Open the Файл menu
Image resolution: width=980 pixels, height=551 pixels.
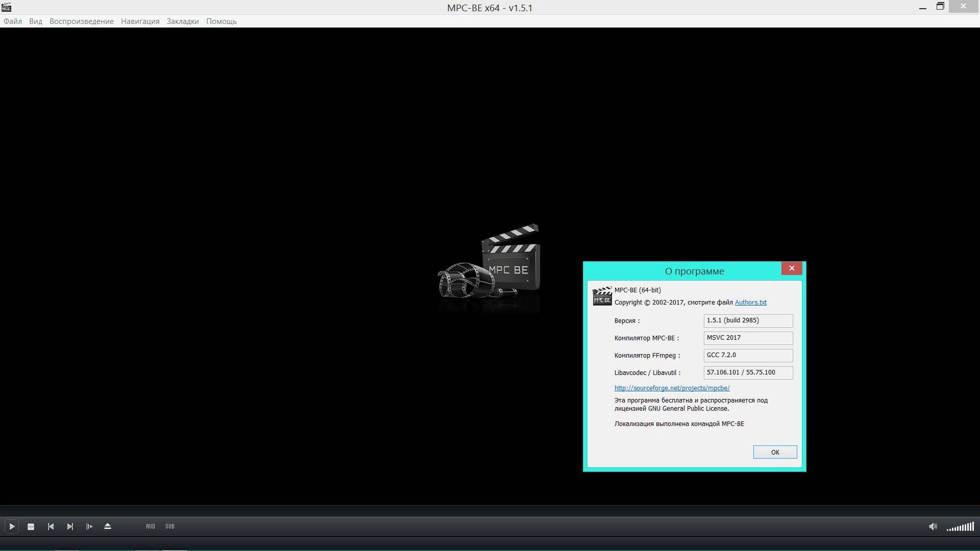(13, 21)
